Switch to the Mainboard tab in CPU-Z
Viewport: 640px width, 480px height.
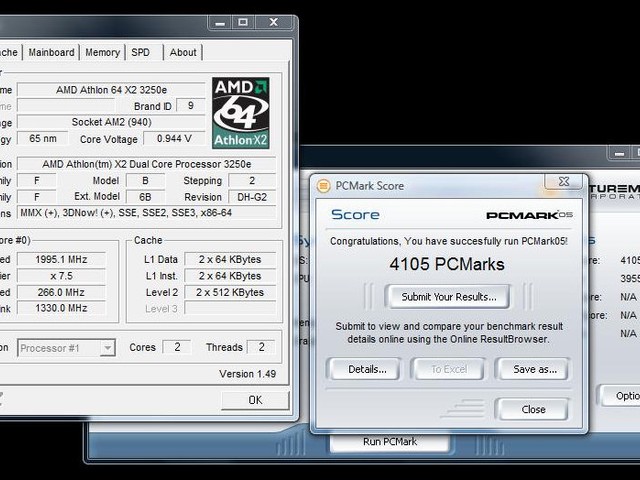[x=51, y=52]
